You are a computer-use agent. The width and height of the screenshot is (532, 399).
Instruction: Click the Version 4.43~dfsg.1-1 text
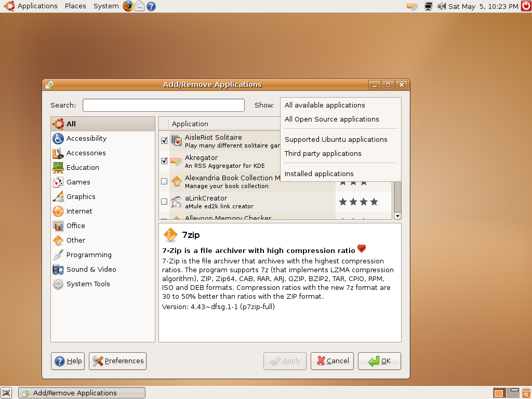pos(218,307)
